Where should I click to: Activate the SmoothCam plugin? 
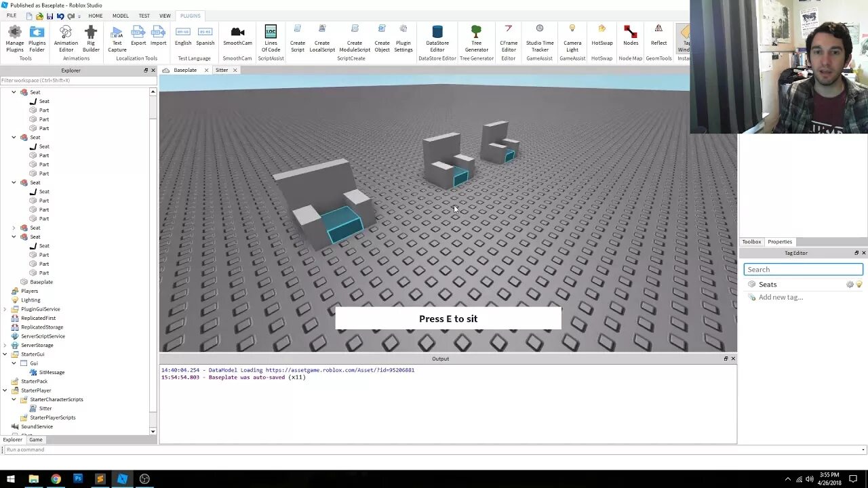237,37
